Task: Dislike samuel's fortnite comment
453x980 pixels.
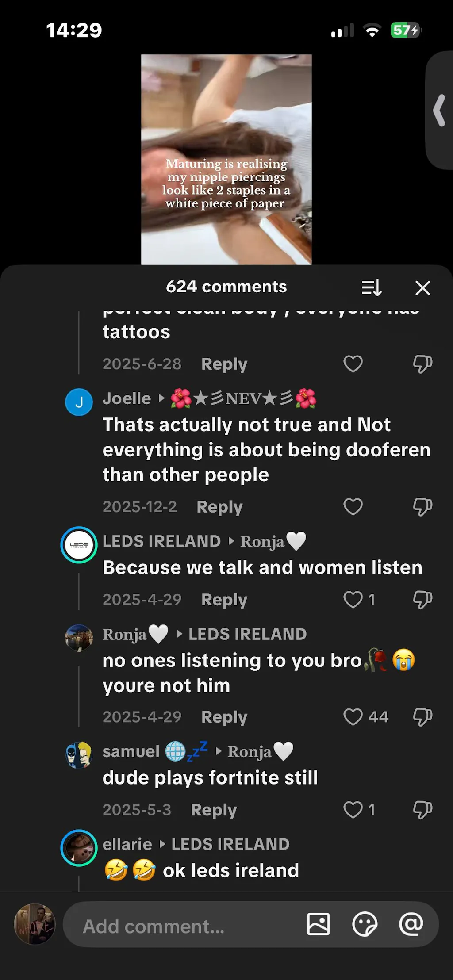Action: 422,810
